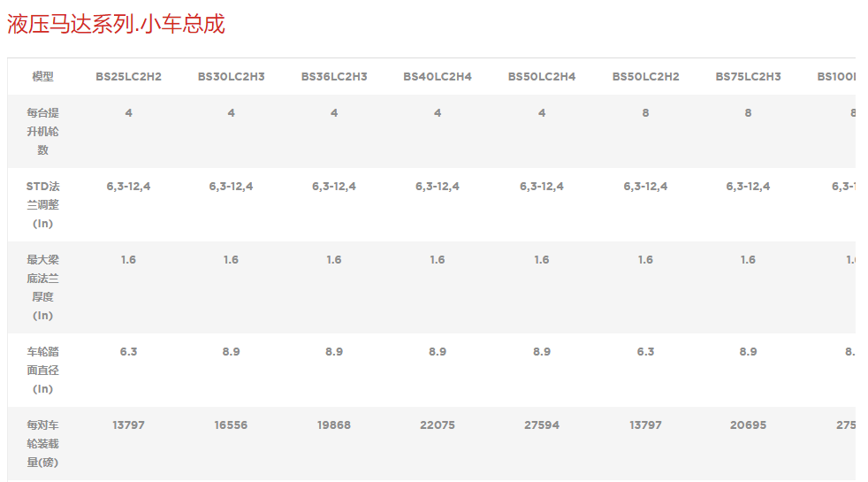Select the 19868 load value cell
Screen dimensions: 868x482
coord(333,425)
